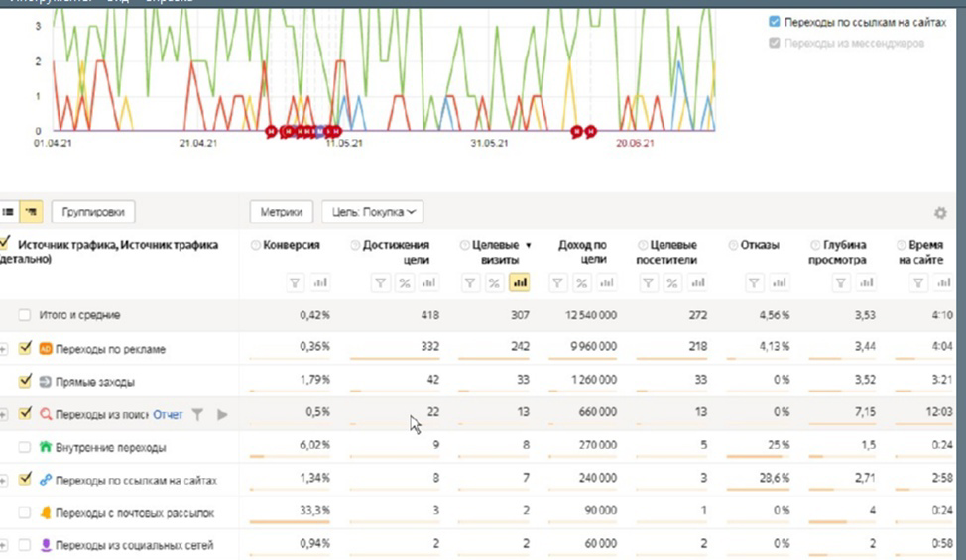Expand Переходы из социальных сетей row
The width and height of the screenshot is (966, 560).
point(3,545)
